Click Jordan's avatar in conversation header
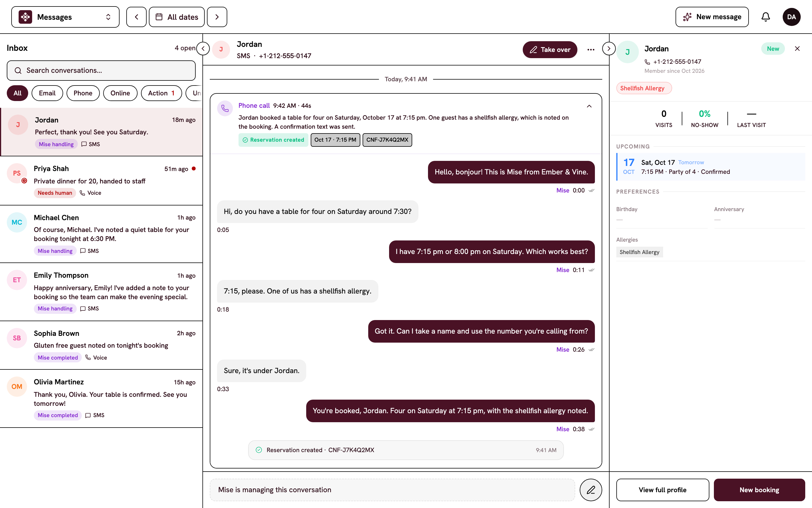 (x=221, y=49)
